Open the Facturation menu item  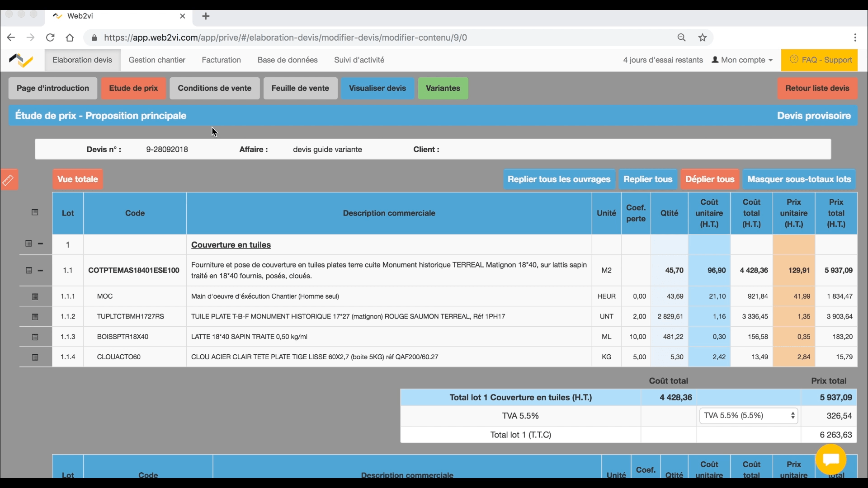221,60
